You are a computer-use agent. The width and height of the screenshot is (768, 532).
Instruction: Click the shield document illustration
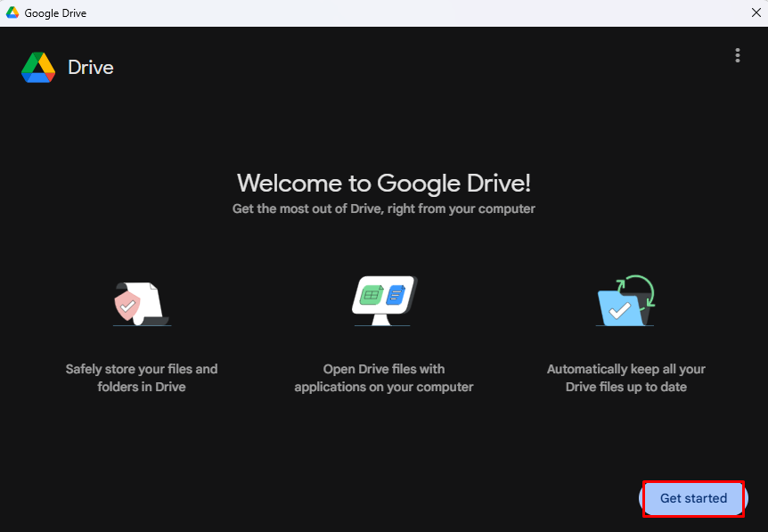tap(142, 303)
